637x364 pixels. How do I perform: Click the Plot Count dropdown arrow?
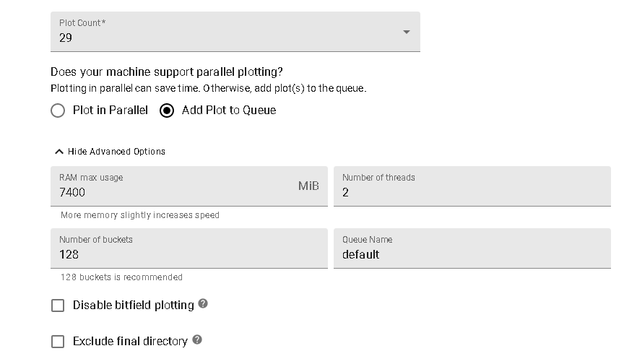point(406,32)
